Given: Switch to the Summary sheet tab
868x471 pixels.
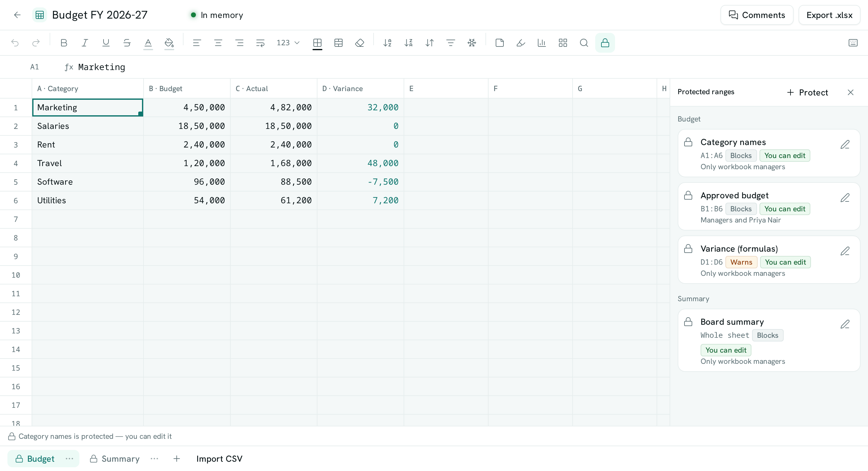Looking at the screenshot, I should pos(115,459).
